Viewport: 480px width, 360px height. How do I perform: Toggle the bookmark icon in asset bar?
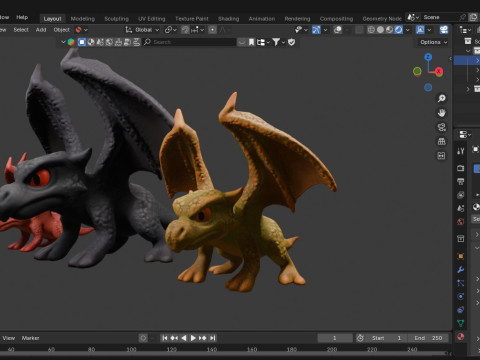[x=251, y=42]
